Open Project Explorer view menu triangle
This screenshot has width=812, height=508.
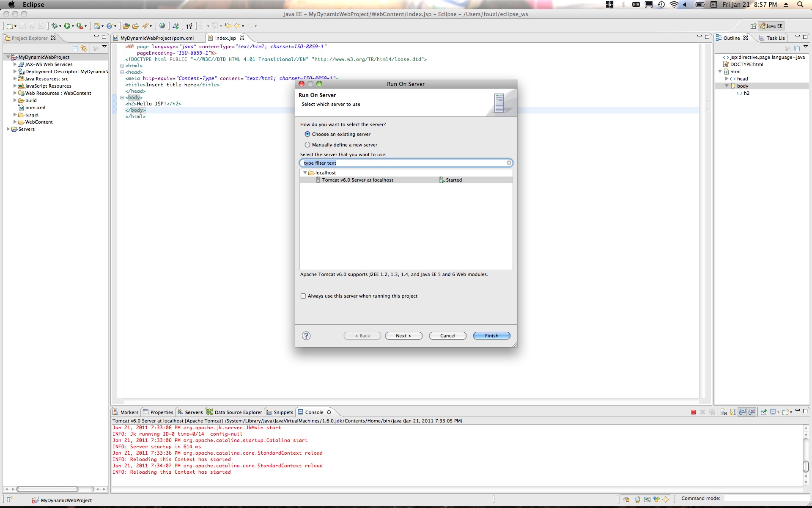[x=104, y=47]
